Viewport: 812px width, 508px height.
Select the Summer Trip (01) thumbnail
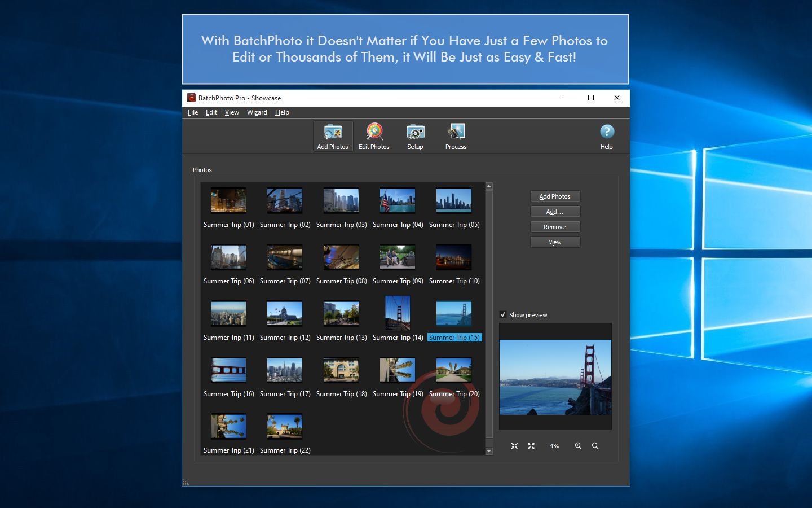(x=228, y=200)
